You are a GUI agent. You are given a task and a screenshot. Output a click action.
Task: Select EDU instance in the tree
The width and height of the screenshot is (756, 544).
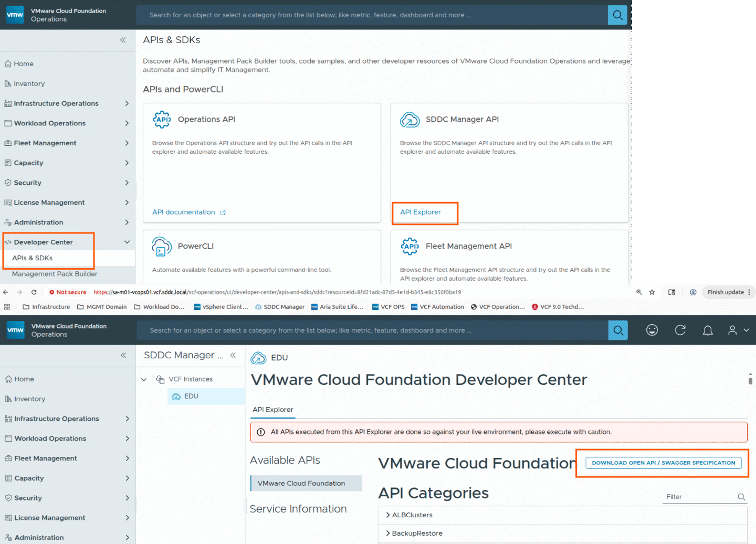tap(191, 396)
